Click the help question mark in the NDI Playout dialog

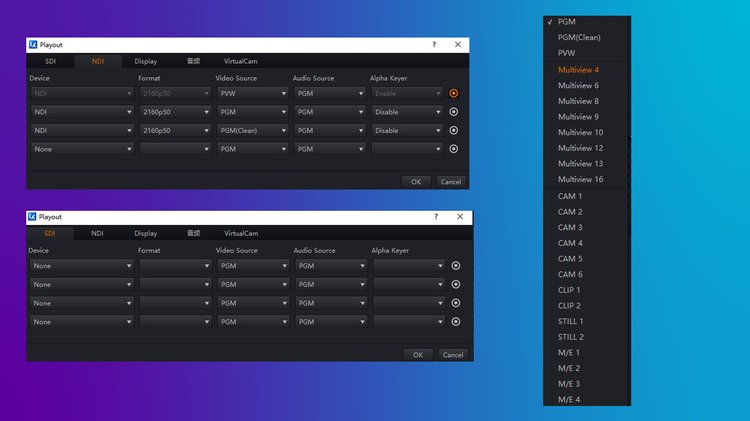(434, 45)
